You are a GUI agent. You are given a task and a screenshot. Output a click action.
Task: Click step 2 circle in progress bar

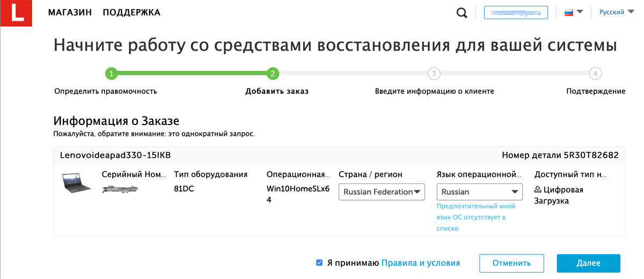273,74
